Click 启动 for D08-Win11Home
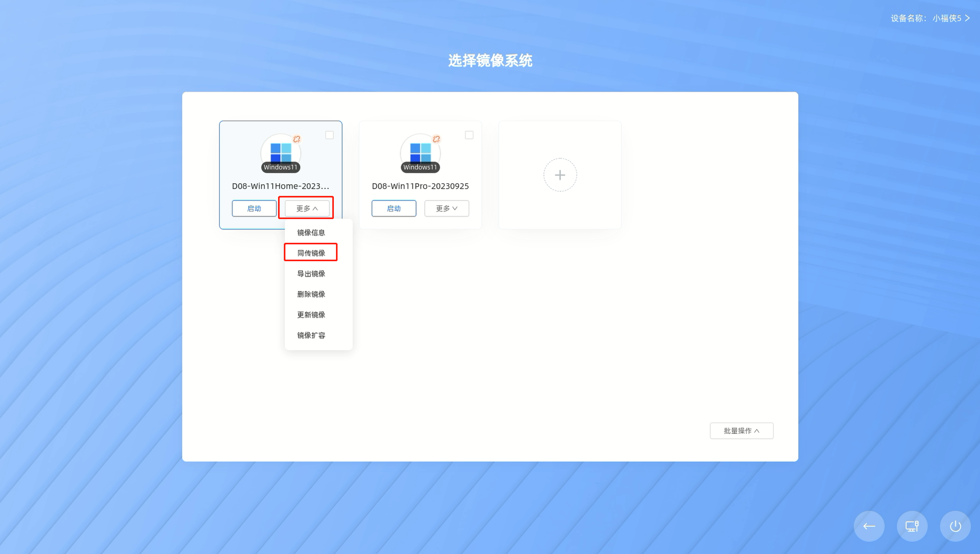This screenshot has height=554, width=980. click(x=254, y=209)
